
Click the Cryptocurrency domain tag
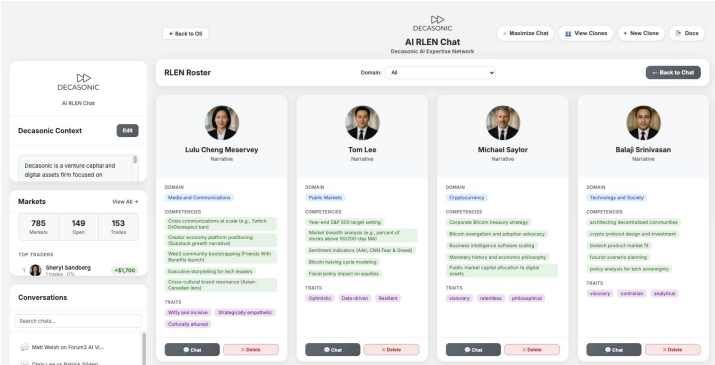coord(466,198)
